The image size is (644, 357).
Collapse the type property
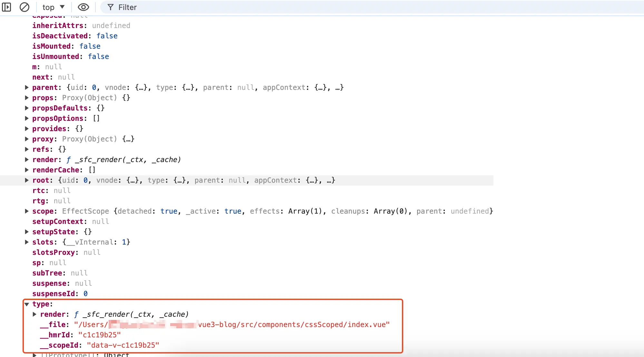[x=27, y=304]
